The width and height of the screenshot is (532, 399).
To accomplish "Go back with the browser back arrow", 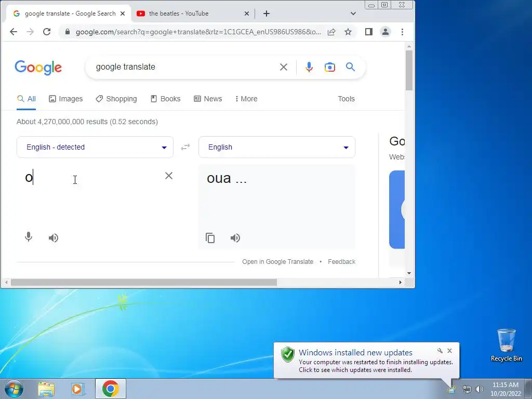I will click(13, 32).
